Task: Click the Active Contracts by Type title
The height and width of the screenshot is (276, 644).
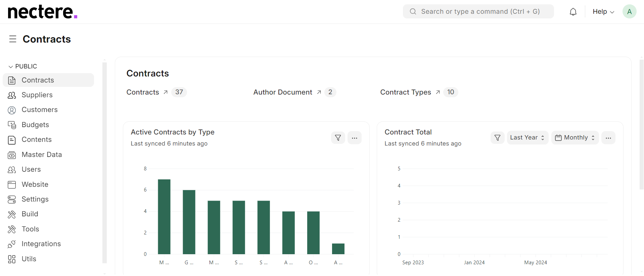Action: click(173, 132)
